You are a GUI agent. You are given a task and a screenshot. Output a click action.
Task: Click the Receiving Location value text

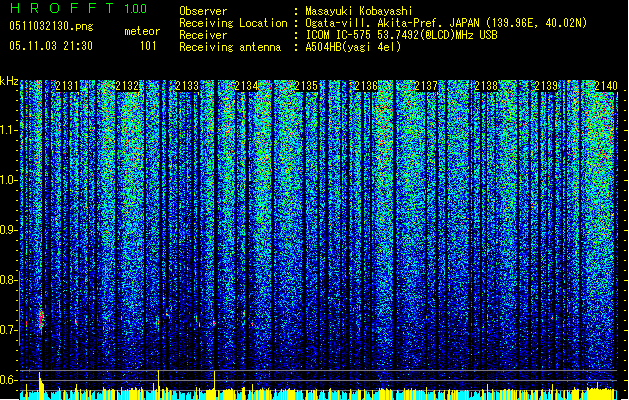pyautogui.click(x=446, y=23)
